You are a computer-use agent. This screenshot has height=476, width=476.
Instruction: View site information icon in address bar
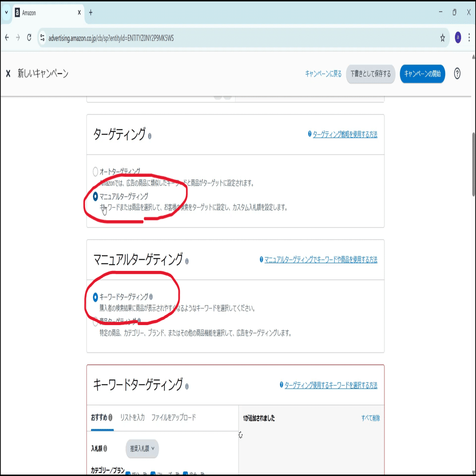(x=43, y=38)
